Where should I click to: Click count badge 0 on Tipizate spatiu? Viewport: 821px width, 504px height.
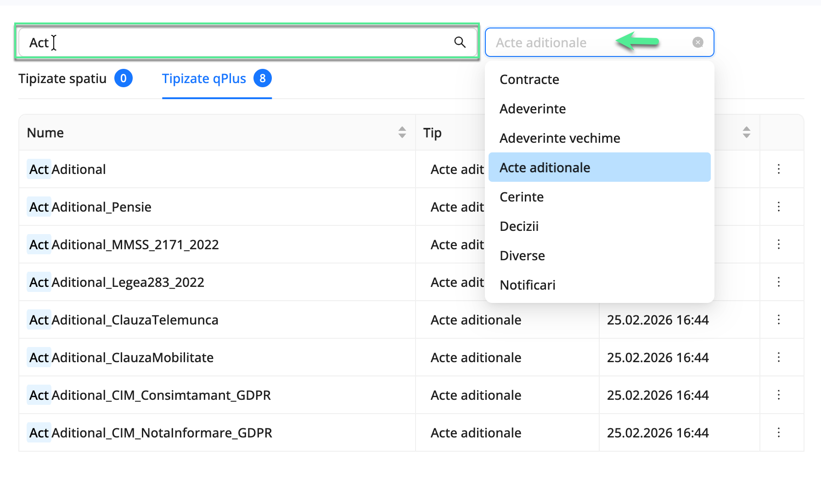pyautogui.click(x=124, y=78)
